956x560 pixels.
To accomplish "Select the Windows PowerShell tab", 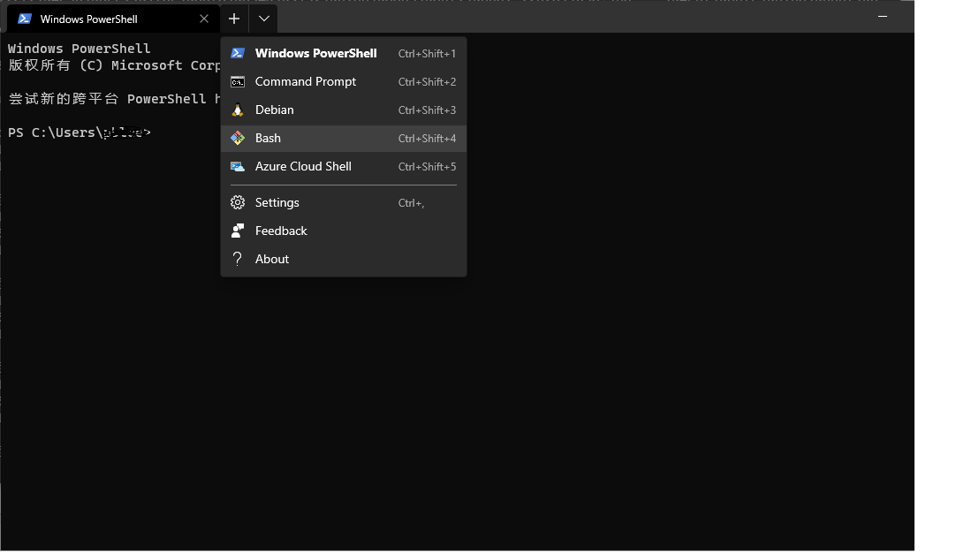I will tap(113, 19).
